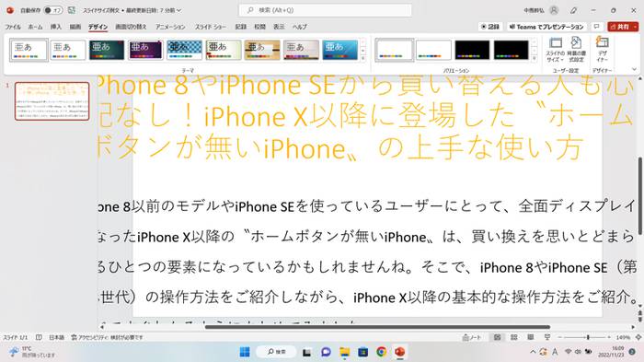Switch to reading view in status bar
This screenshot has height=362, width=644.
point(530,337)
